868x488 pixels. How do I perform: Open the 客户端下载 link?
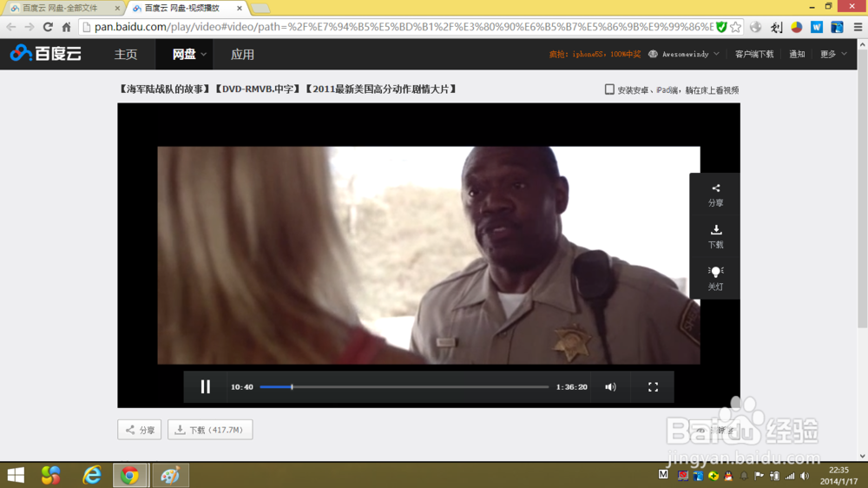click(x=754, y=55)
